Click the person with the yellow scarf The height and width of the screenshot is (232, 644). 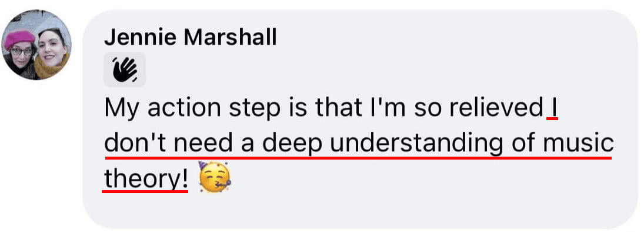(52, 52)
